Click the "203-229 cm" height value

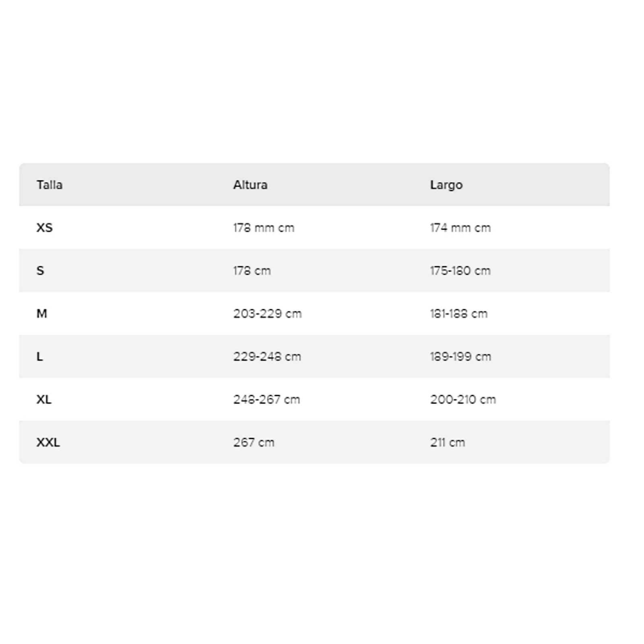tap(267, 314)
